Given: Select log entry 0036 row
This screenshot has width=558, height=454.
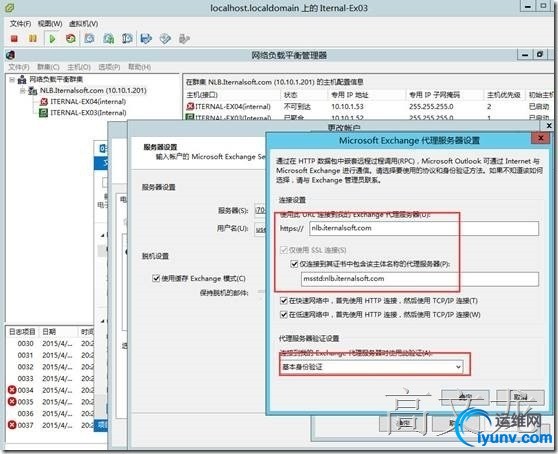Looking at the screenshot, I should pyautogui.click(x=50, y=414).
